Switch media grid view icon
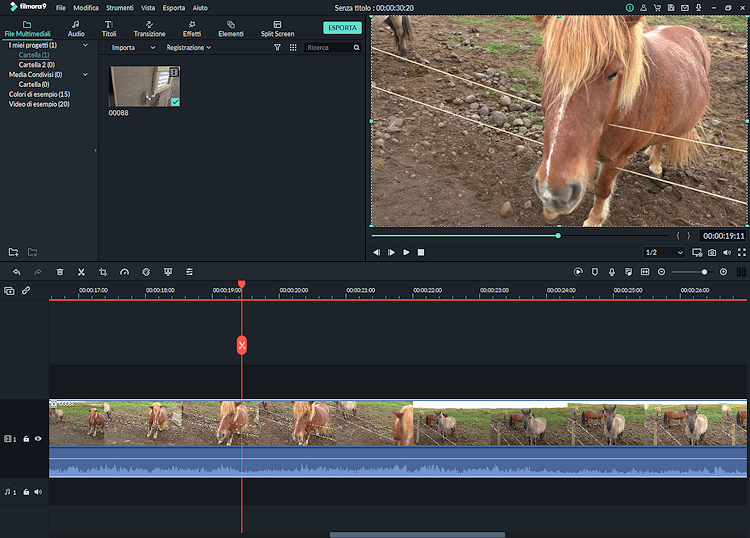This screenshot has height=538, width=750. point(293,47)
